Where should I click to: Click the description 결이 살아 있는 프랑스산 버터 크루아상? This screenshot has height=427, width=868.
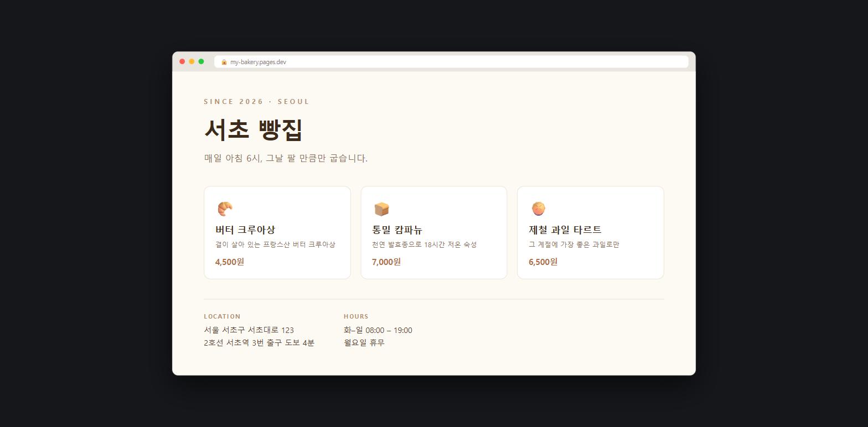(275, 244)
